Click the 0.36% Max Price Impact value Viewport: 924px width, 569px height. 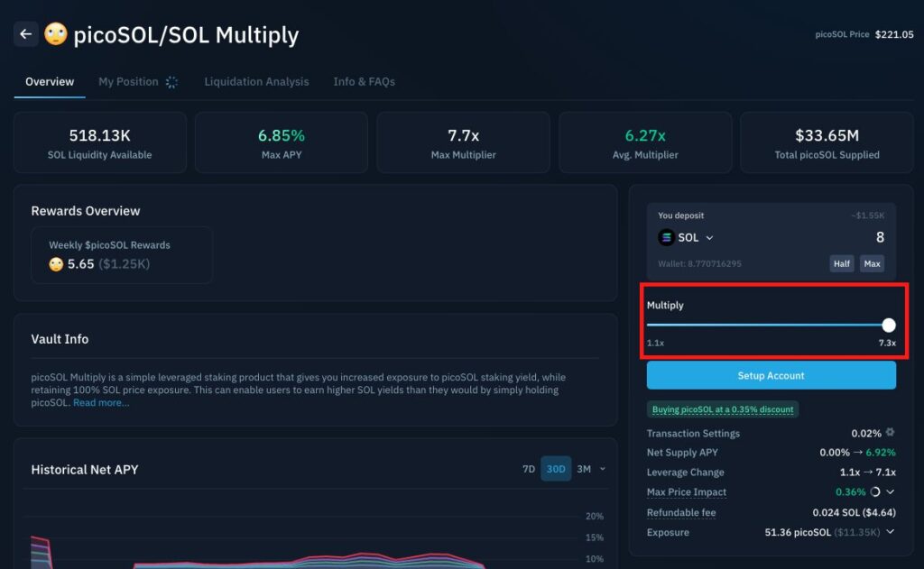point(850,491)
